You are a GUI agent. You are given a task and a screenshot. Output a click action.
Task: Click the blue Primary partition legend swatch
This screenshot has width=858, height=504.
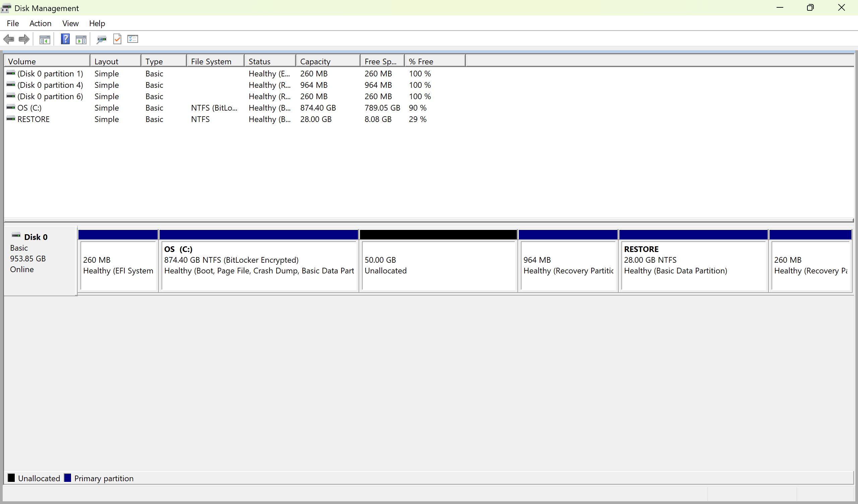point(67,478)
